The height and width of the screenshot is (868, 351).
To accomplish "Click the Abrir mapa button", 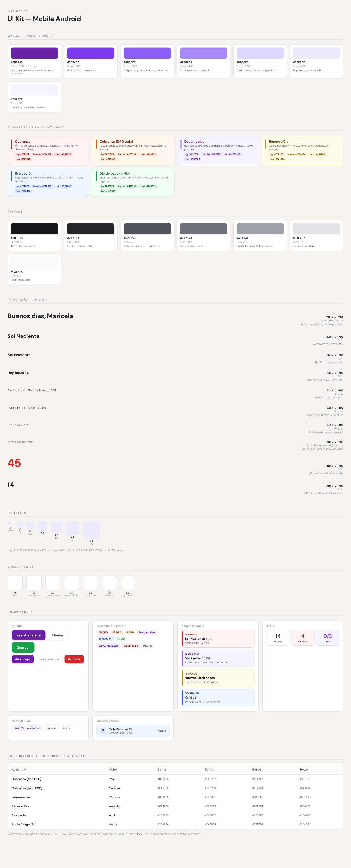I will 23,659.
